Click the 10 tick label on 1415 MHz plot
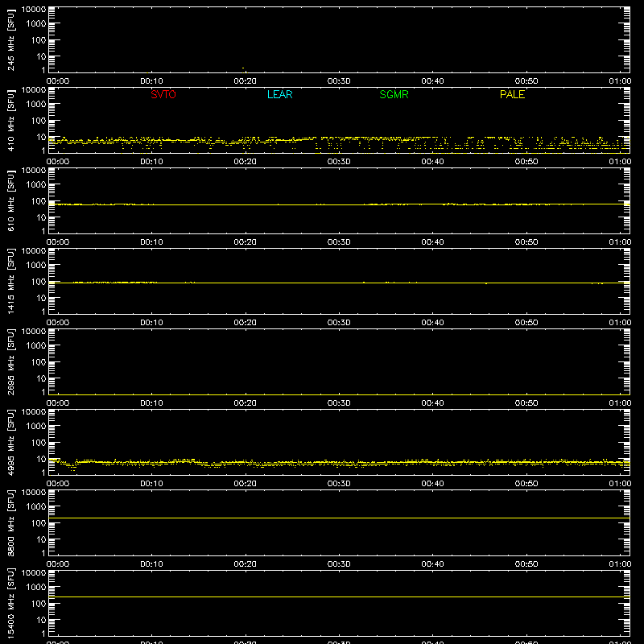This screenshot has height=644, width=644. coord(41,298)
